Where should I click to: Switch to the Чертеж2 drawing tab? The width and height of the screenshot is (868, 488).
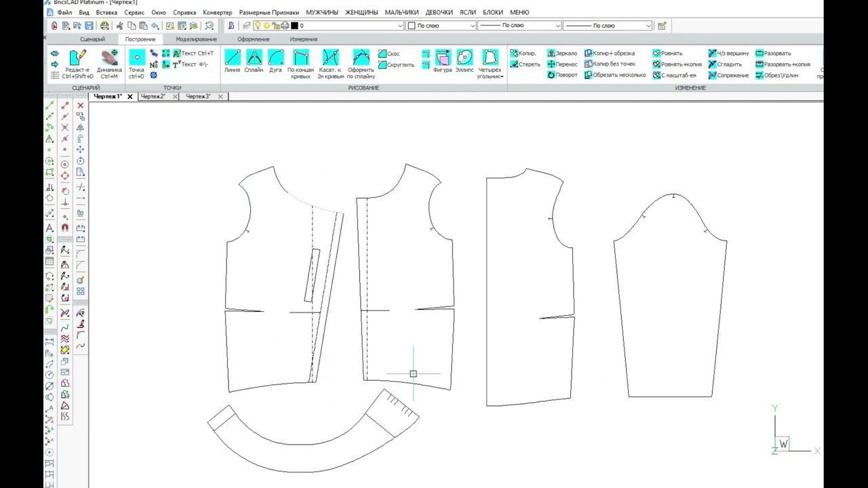coord(153,96)
